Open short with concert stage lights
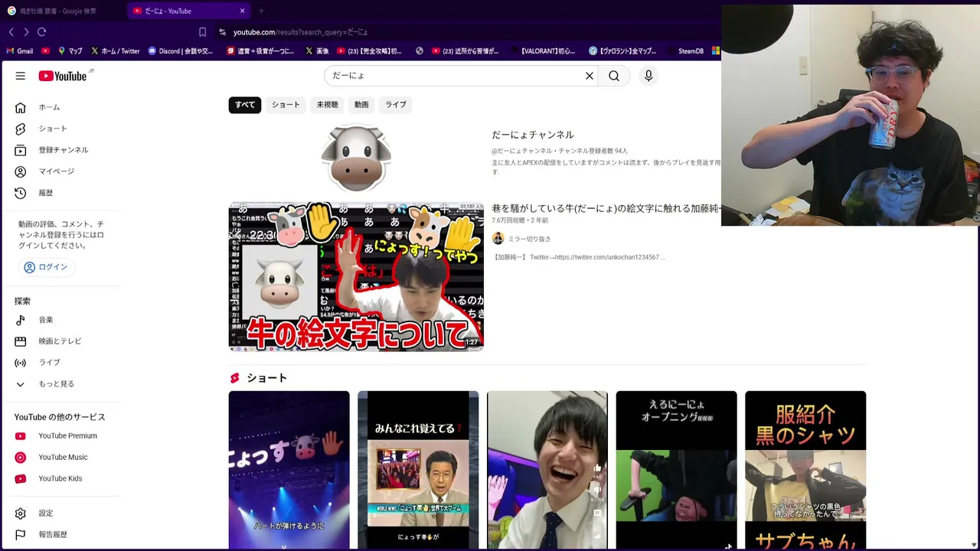This screenshot has width=980, height=551. pos(289,470)
